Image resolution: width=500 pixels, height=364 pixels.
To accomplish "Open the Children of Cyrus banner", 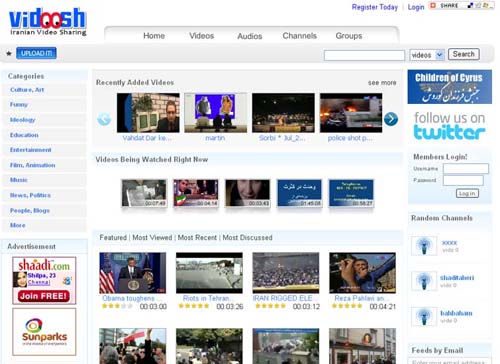I will tap(449, 87).
